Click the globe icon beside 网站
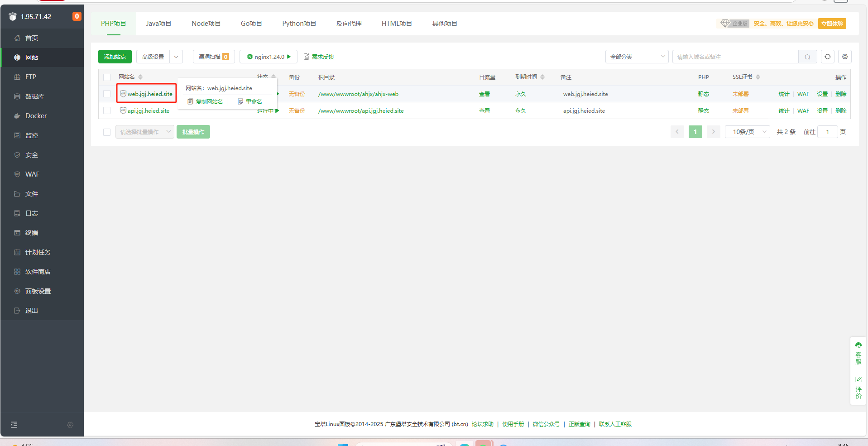The height and width of the screenshot is (446, 868). pos(17,58)
